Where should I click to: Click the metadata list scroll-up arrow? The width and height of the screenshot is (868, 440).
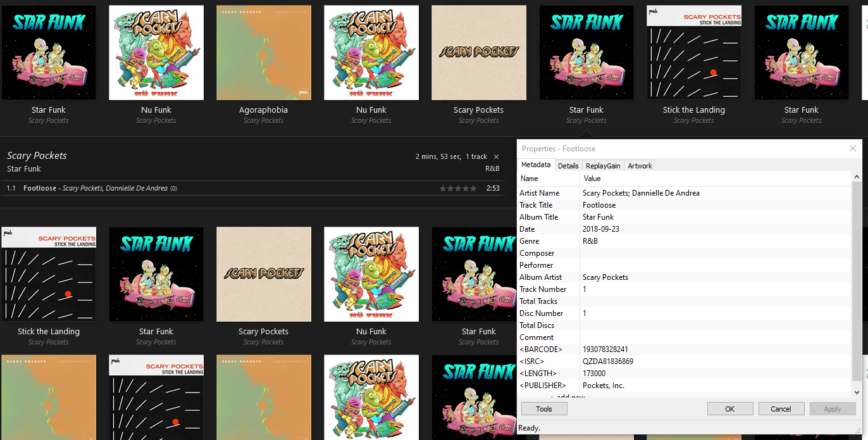click(857, 177)
